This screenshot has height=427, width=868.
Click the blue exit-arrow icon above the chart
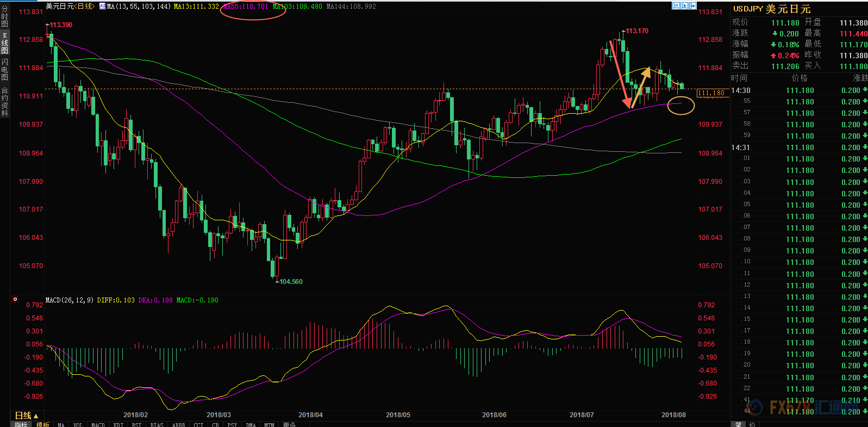(x=693, y=6)
